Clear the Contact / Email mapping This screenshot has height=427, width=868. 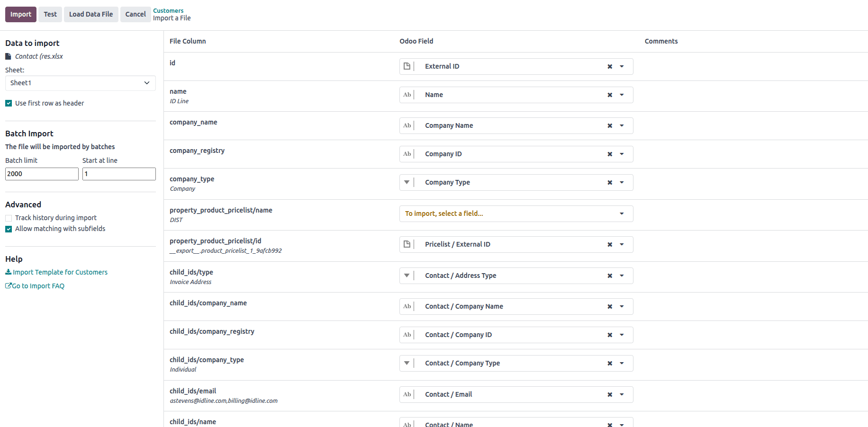(x=610, y=395)
